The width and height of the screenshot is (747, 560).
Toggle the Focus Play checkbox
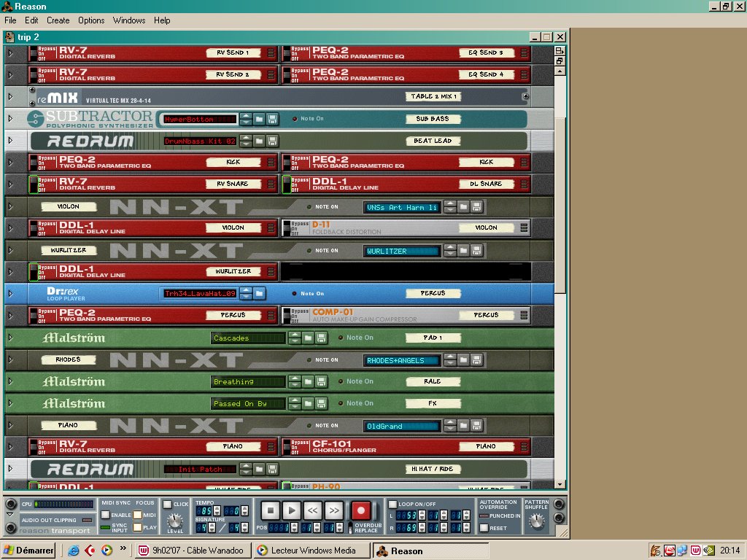[x=137, y=527]
